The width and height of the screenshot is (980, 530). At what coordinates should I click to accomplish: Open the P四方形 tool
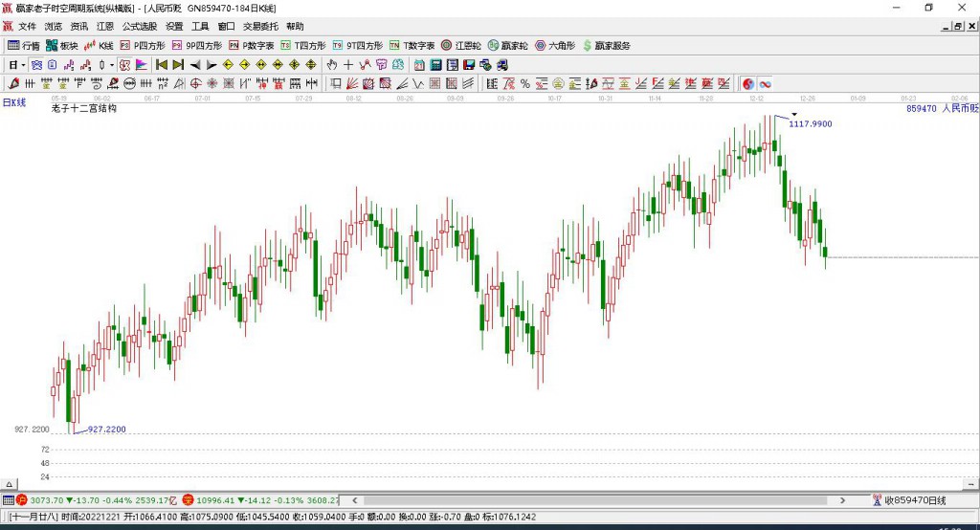(143, 46)
